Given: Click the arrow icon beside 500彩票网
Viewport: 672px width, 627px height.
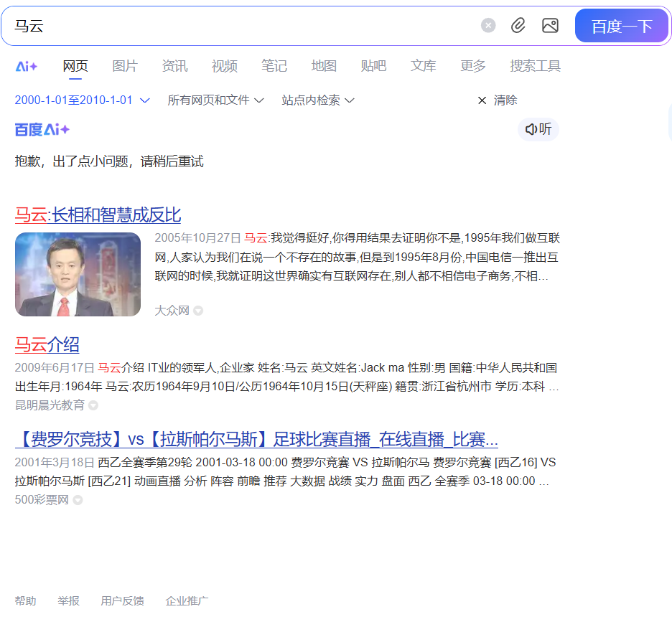Looking at the screenshot, I should (78, 500).
